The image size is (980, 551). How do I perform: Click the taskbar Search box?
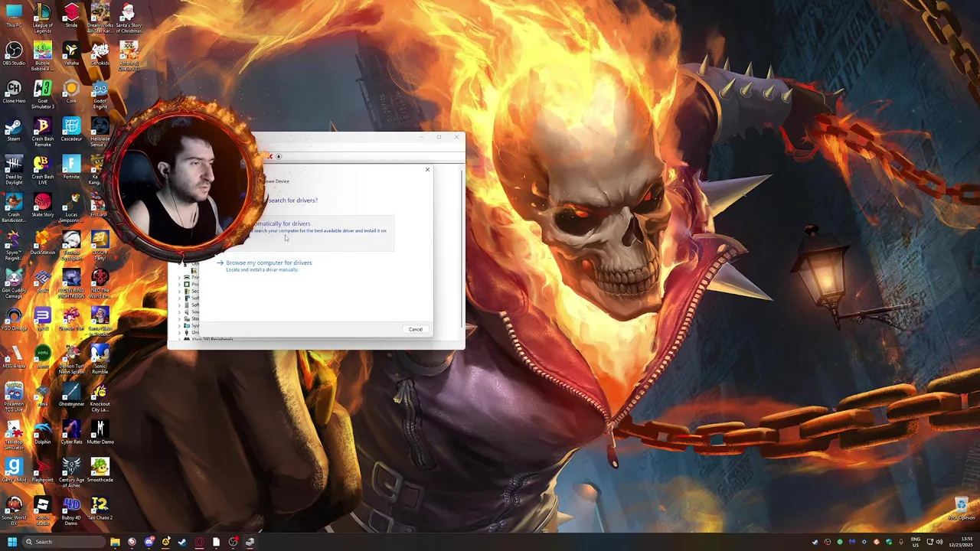tap(64, 542)
